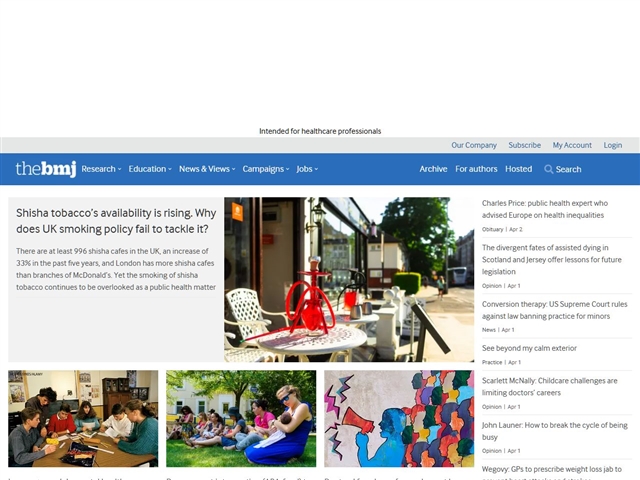Open the Hosted section
This screenshot has width=640, height=480.
pyautogui.click(x=518, y=169)
